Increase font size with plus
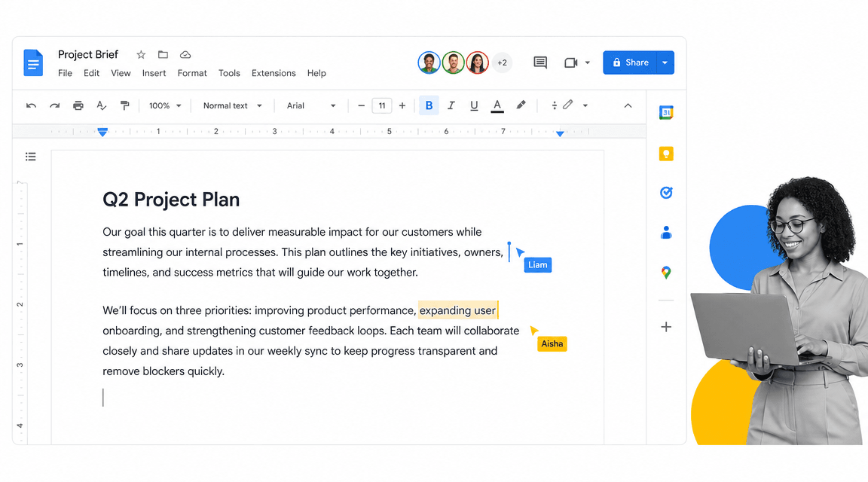The width and height of the screenshot is (868, 482). 402,105
